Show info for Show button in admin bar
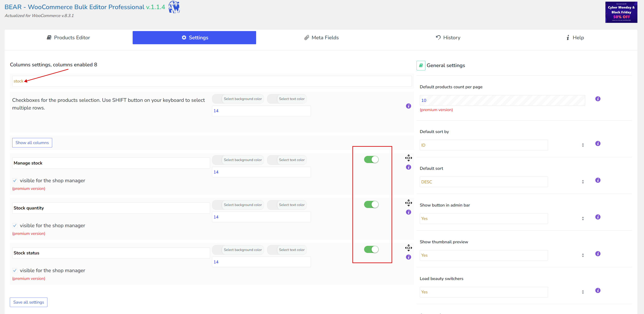Viewport: 644px width, 314px height. 598,217
